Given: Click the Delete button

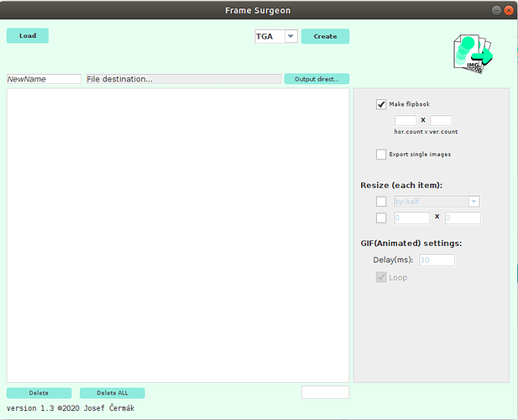Looking at the screenshot, I should click(x=39, y=393).
